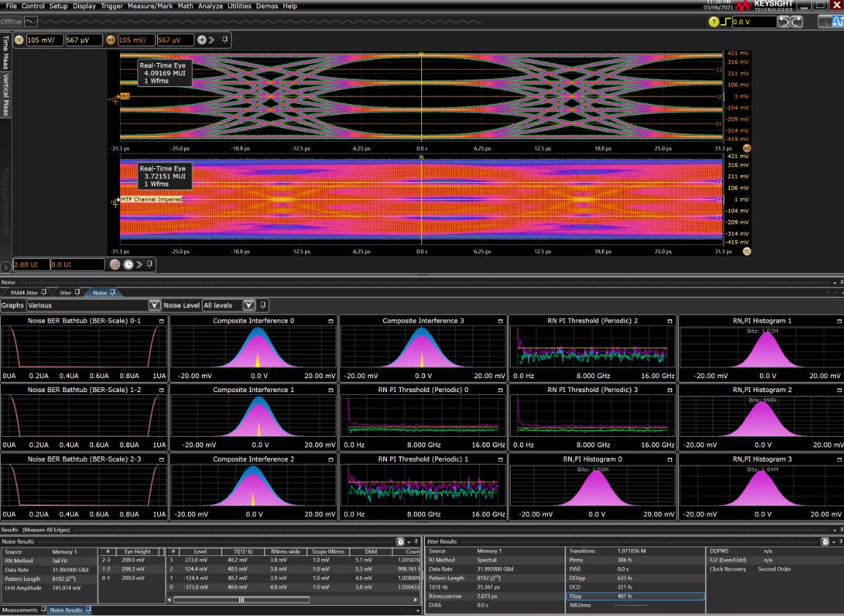
Task: Click the noise table horizontal scrollbar thumb
Action: coord(241,599)
